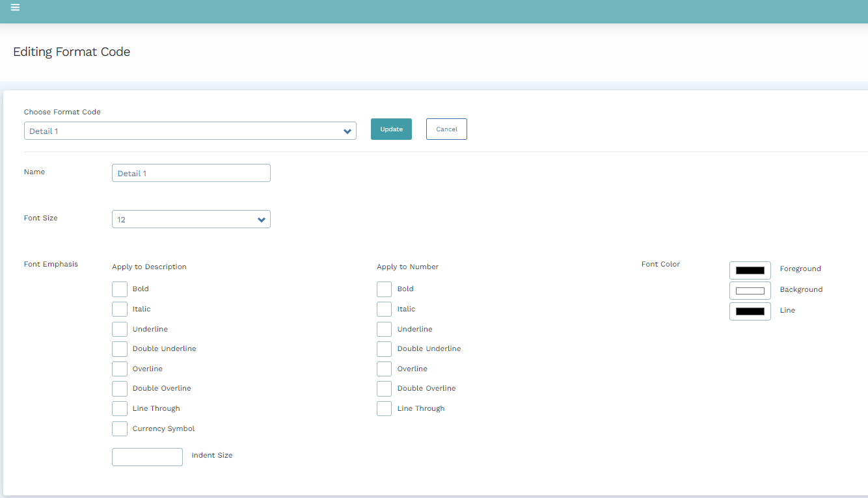Check Overline under Apply to Number
This screenshot has width=868, height=498.
pyautogui.click(x=385, y=369)
